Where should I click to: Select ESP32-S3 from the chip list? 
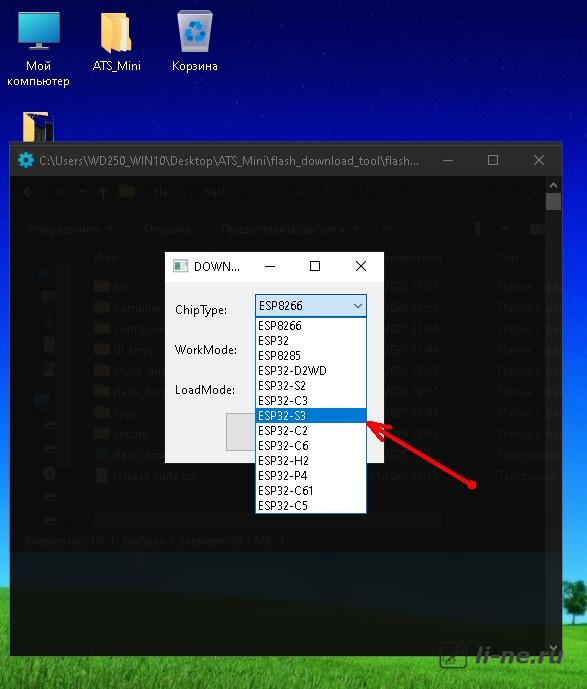[311, 415]
